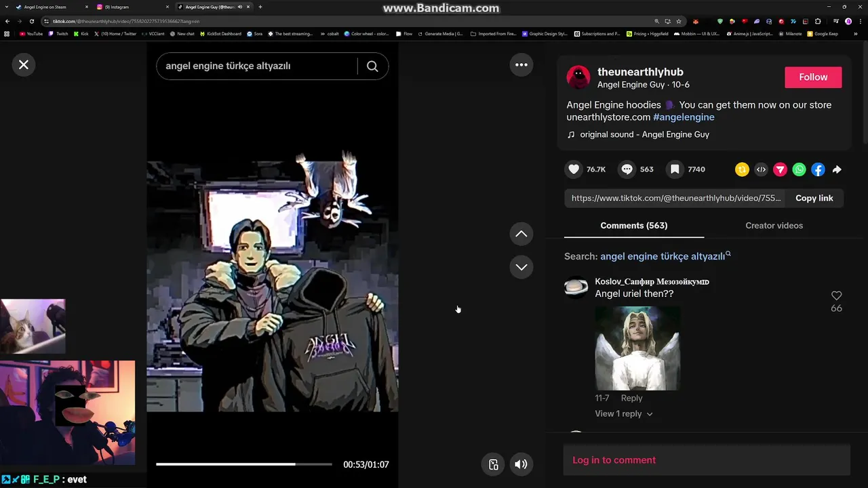Focus the search field with Turkish query

tap(258, 66)
